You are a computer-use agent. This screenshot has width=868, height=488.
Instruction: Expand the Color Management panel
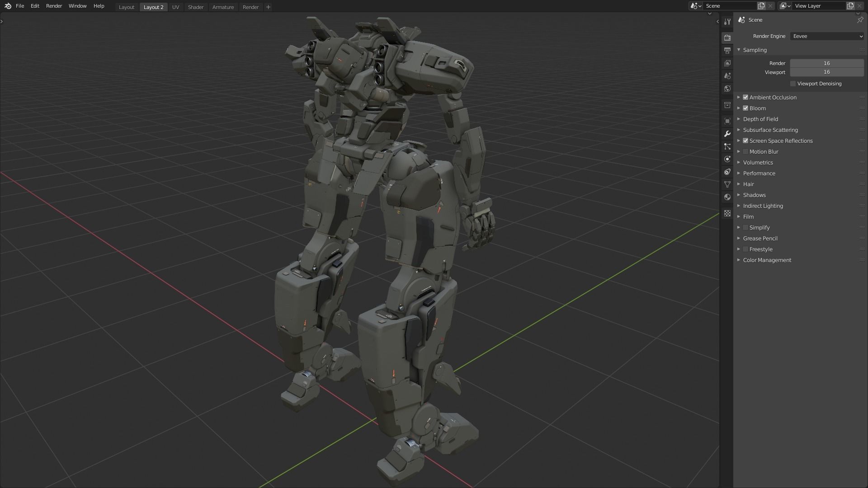739,260
